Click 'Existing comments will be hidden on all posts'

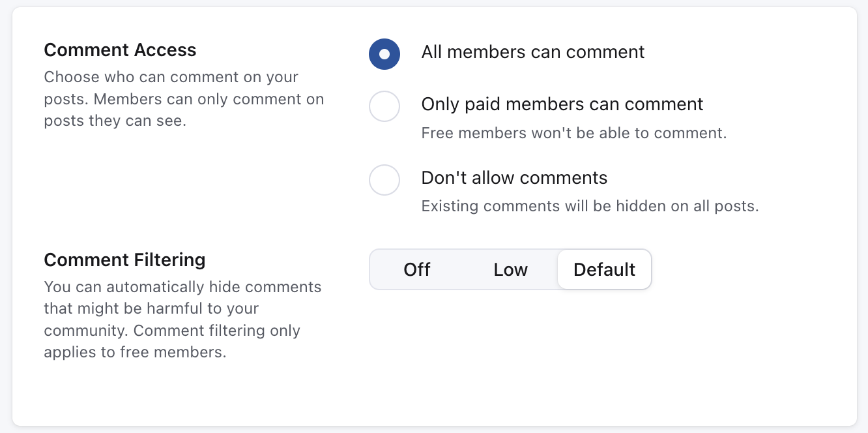[590, 205]
